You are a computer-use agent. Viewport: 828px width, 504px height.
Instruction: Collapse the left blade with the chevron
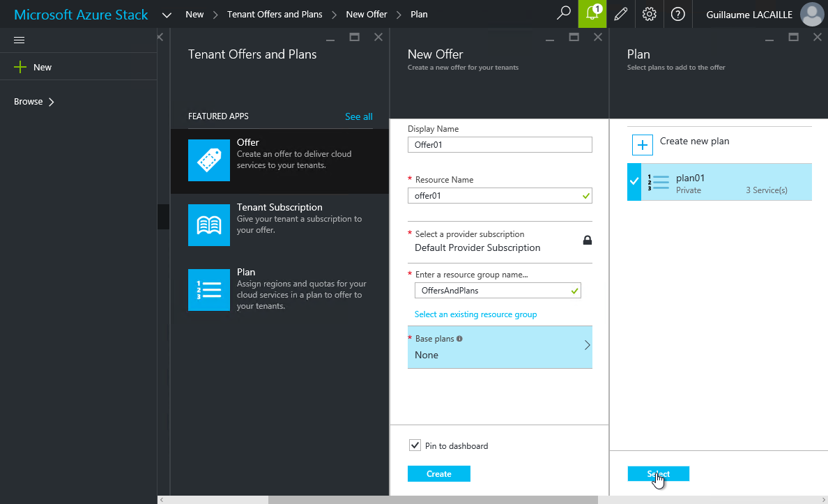click(x=160, y=37)
